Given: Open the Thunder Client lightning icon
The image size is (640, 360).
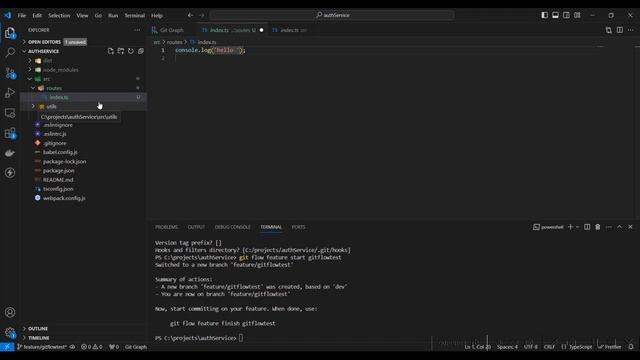Looking at the screenshot, I should click(10, 173).
